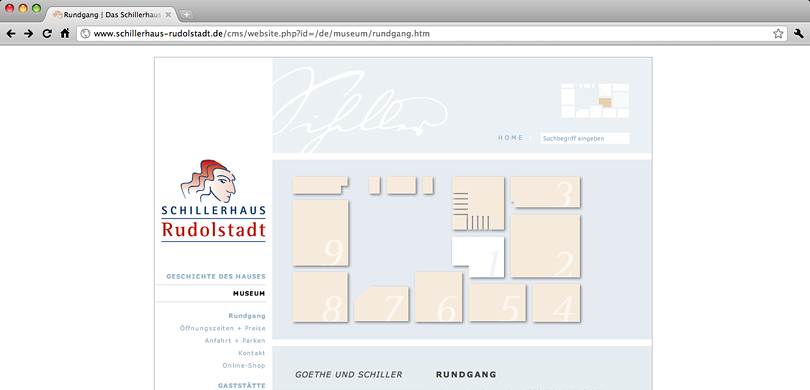Screen dimensions: 810x390
Task: Open Geschichte des Hauses menu item
Action: click(216, 276)
